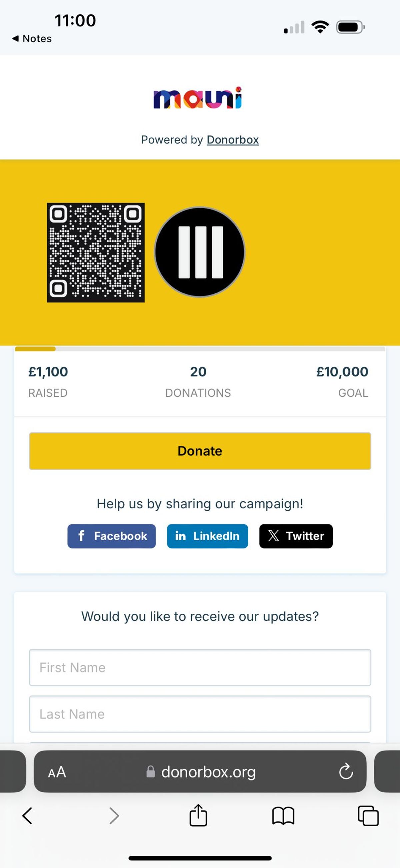The height and width of the screenshot is (868, 400).
Task: Reload the page with the refresh icon
Action: pyautogui.click(x=346, y=771)
